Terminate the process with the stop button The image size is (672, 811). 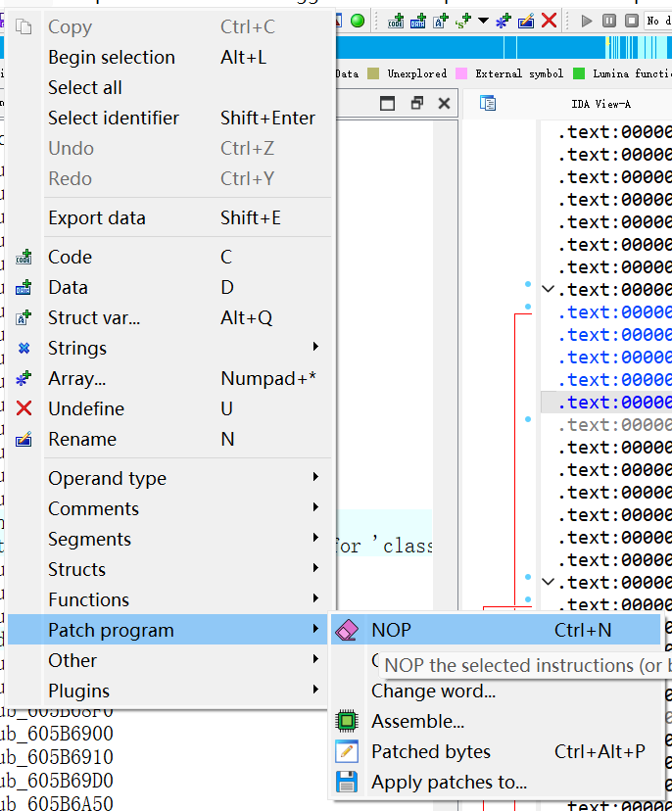coord(632,21)
